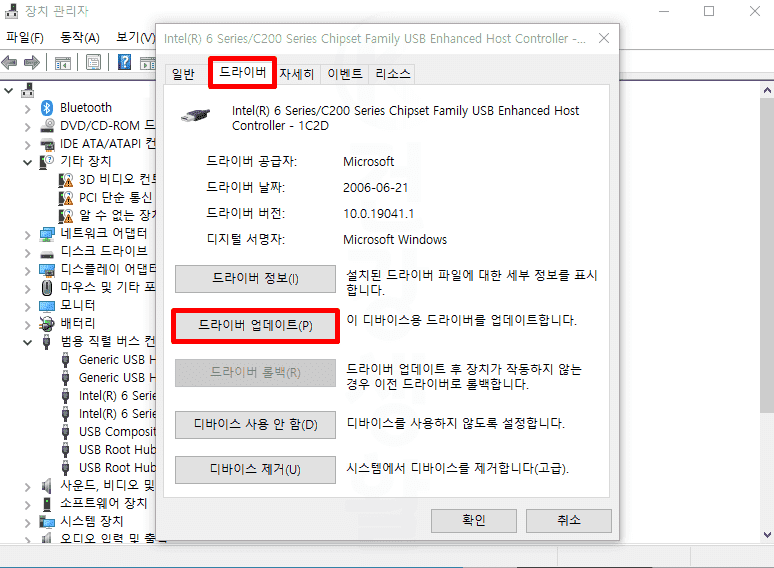Click the 배터리 category icon
Screen dimensions: 774x568
(x=47, y=324)
